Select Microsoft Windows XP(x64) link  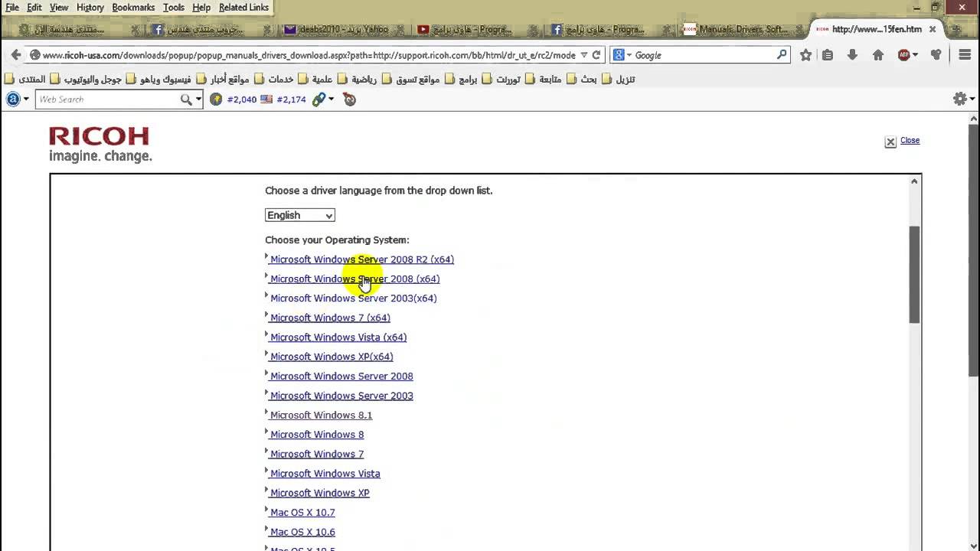click(x=331, y=357)
